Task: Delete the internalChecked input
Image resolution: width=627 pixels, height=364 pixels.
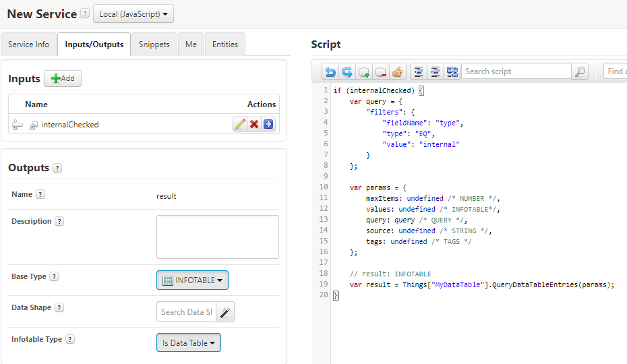Action: (254, 124)
